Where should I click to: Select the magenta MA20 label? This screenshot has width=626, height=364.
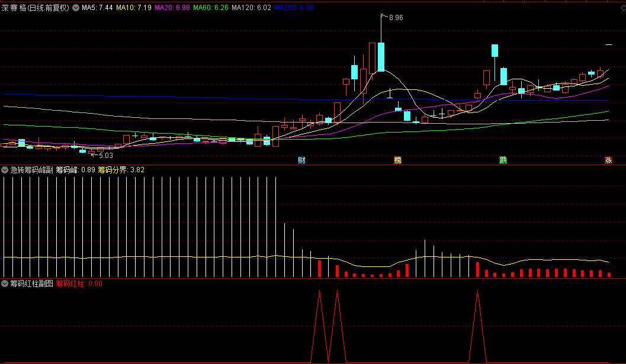172,8
